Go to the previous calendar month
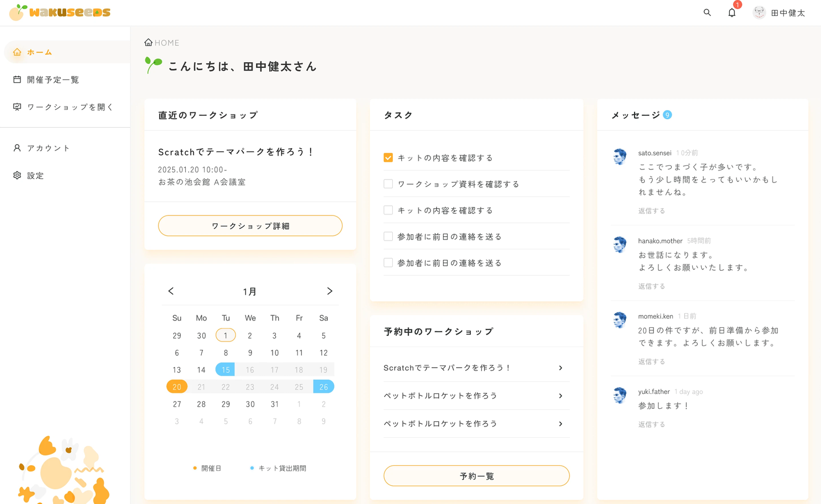The height and width of the screenshot is (504, 821). click(x=171, y=291)
